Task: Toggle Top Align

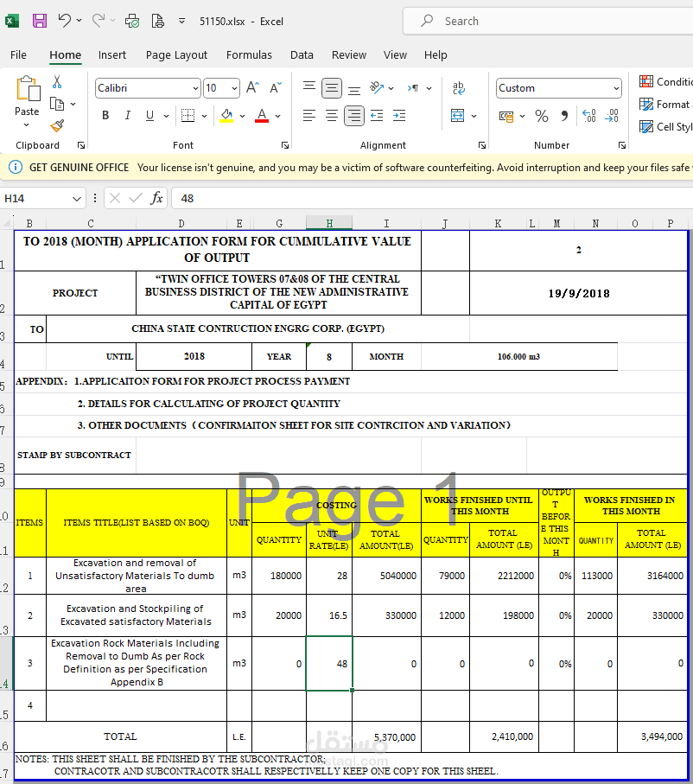Action: [309, 87]
